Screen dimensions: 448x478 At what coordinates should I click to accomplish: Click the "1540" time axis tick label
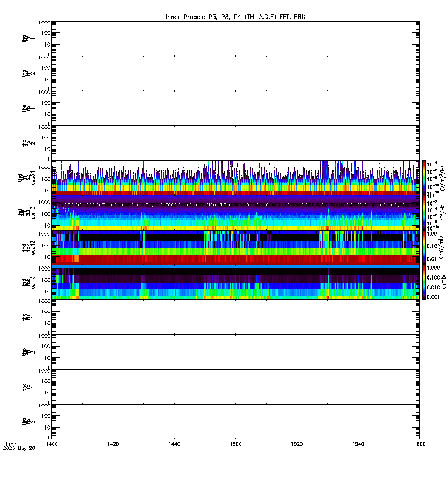pyautogui.click(x=358, y=444)
